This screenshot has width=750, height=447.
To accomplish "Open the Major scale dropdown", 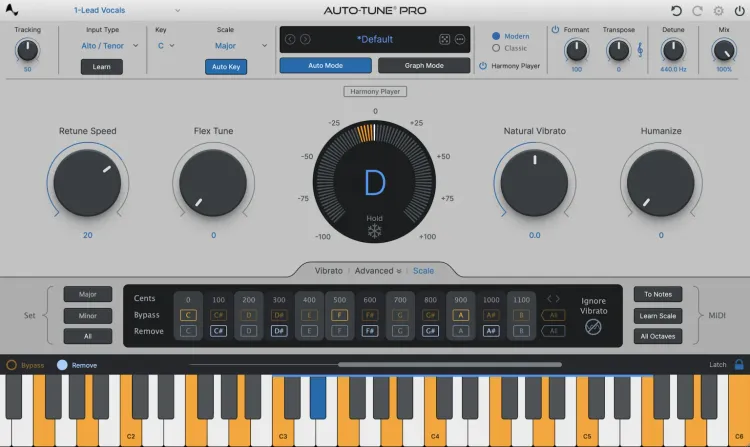I will pos(240,46).
